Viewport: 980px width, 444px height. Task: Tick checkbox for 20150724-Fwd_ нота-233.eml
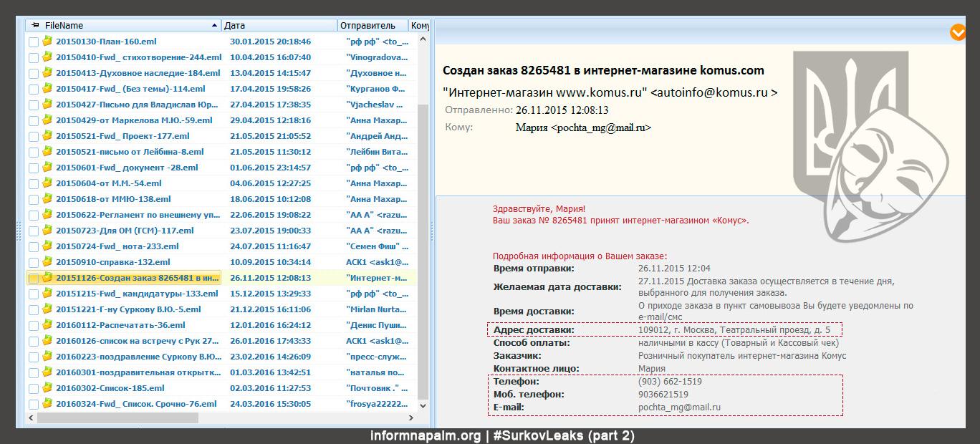click(x=34, y=247)
